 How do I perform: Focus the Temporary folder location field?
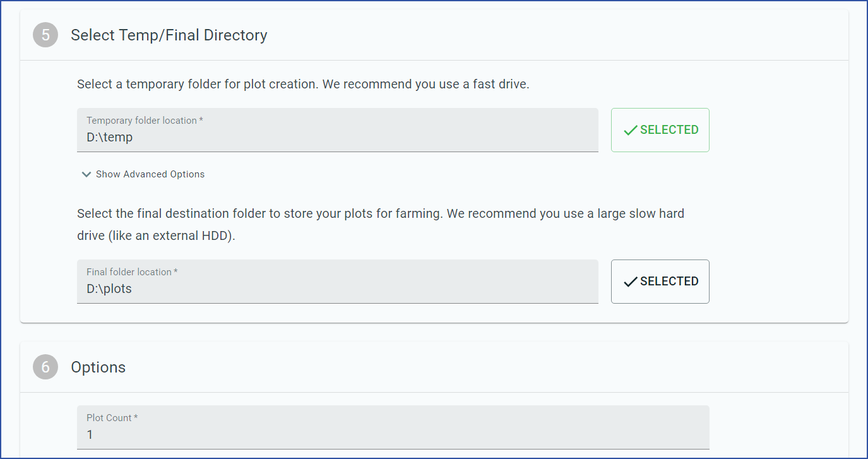coord(338,130)
